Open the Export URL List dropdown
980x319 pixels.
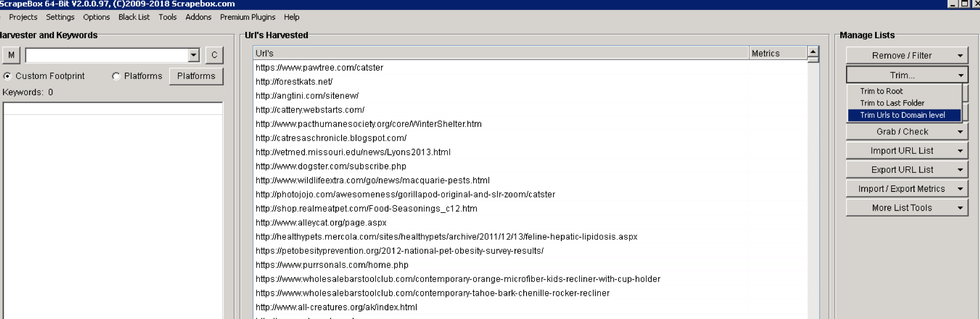click(907, 170)
